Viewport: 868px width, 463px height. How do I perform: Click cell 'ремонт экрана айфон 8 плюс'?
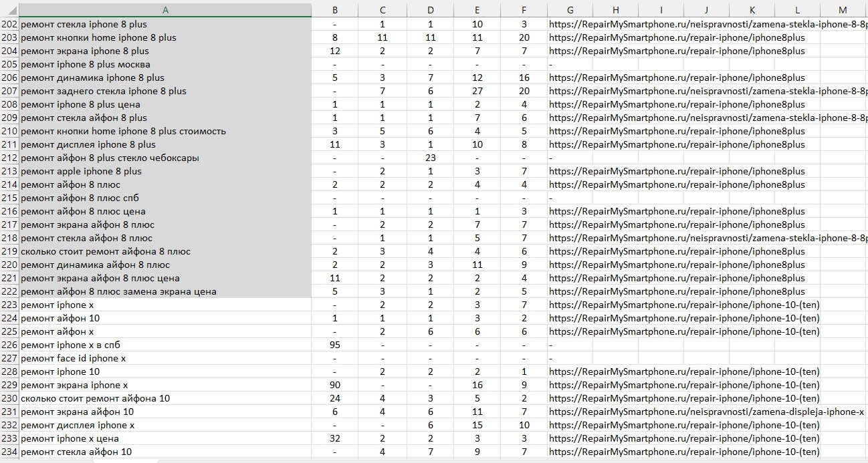click(165, 224)
